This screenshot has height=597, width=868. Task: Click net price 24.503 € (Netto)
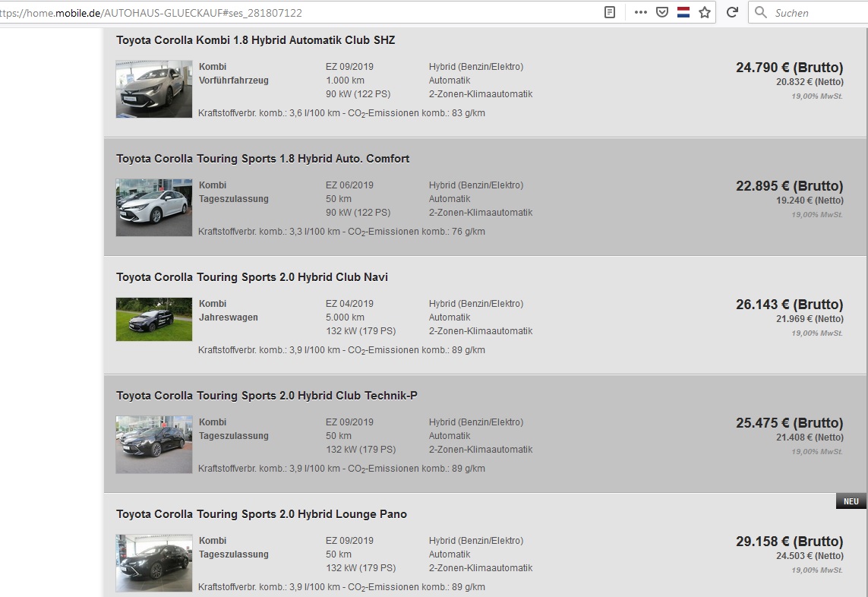pyautogui.click(x=810, y=556)
